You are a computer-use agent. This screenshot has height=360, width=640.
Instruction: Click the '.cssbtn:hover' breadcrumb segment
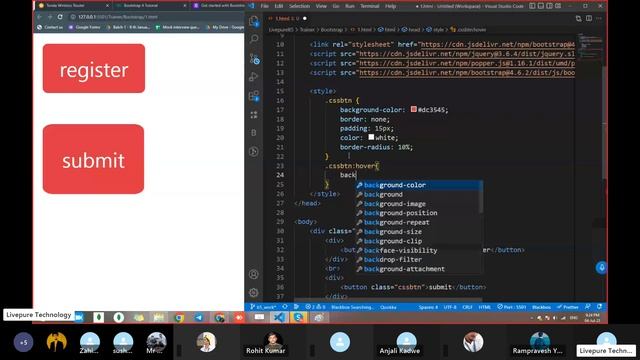468,30
